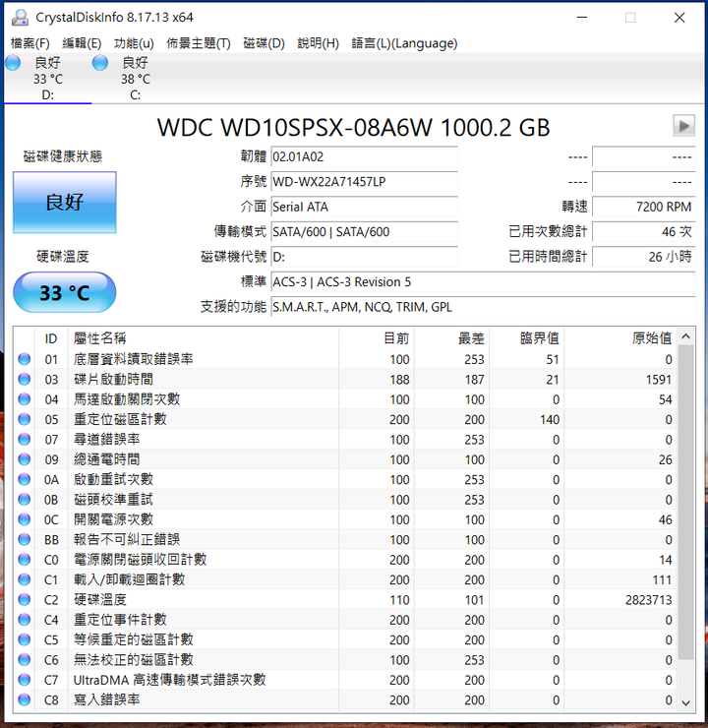The width and height of the screenshot is (708, 728).
Task: Click the status dot for ID C4
Action: coord(25,620)
